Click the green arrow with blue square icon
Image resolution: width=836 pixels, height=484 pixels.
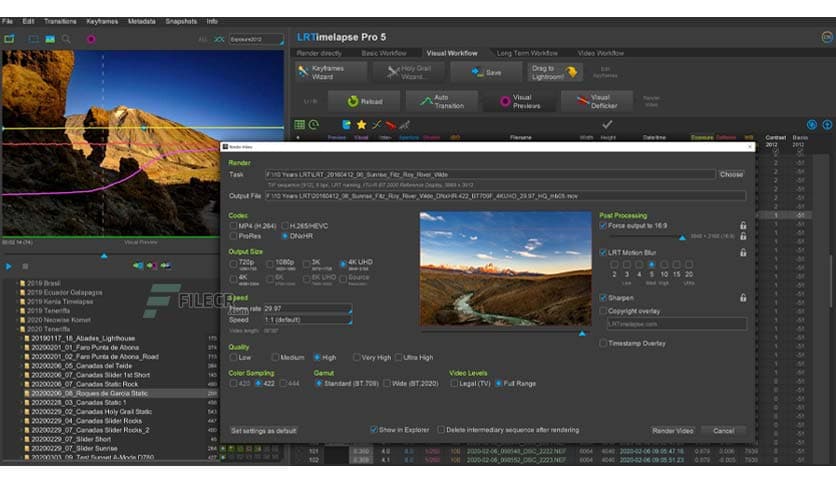[x=138, y=265]
